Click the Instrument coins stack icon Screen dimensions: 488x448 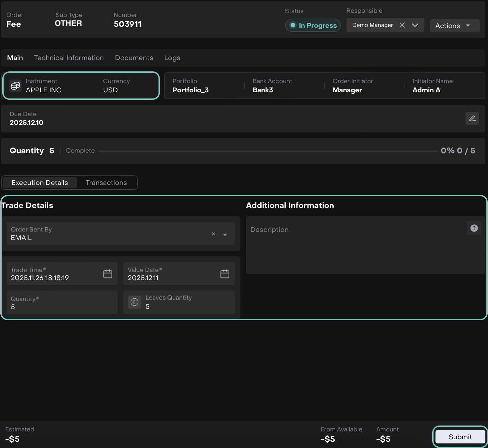[15, 86]
